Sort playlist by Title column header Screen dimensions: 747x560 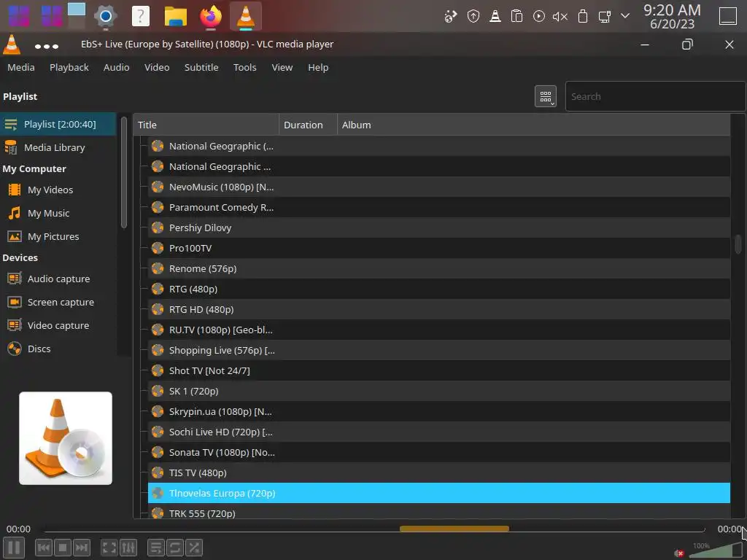tap(206, 125)
